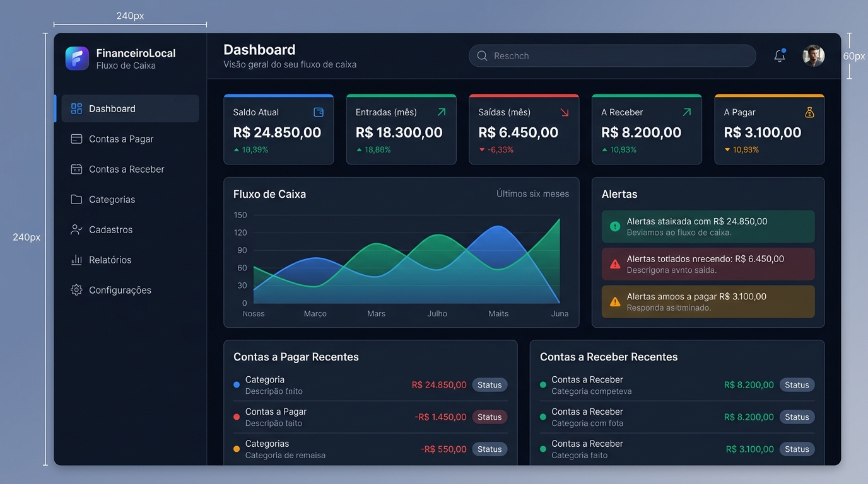Click the Fluxo de Caixa chart title
868x484 pixels.
pyautogui.click(x=269, y=194)
